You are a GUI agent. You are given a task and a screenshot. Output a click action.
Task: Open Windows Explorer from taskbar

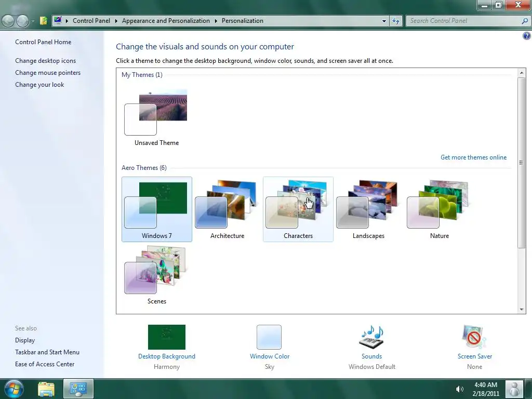(46, 389)
